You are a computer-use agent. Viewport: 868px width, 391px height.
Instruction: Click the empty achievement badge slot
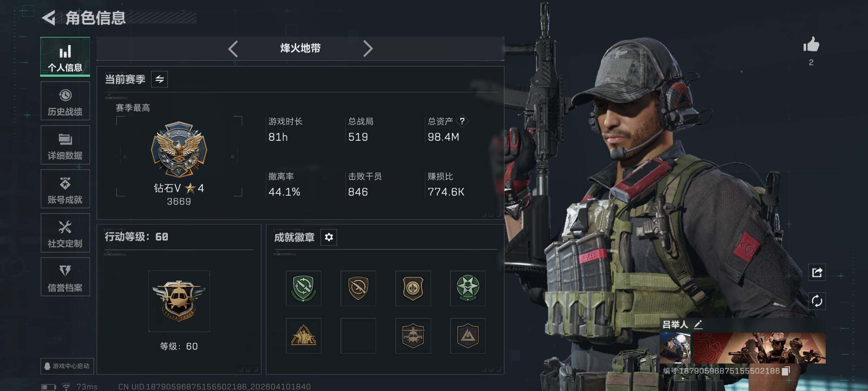pyautogui.click(x=358, y=336)
